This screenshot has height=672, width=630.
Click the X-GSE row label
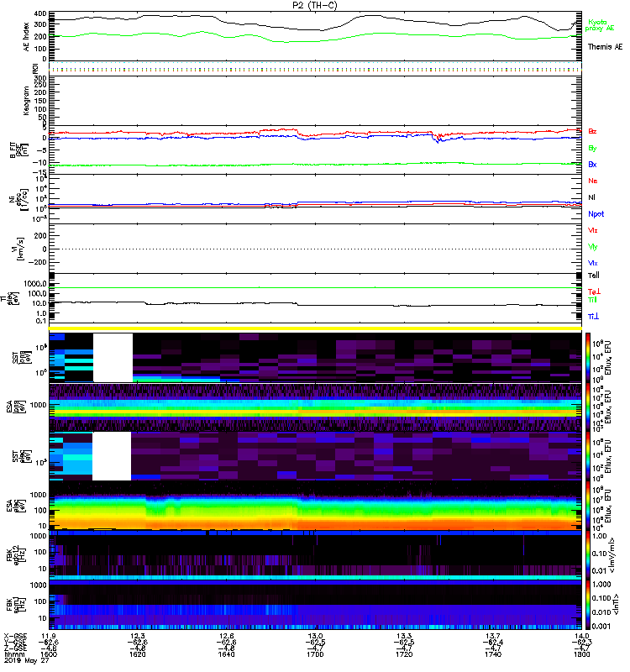(x=15, y=636)
